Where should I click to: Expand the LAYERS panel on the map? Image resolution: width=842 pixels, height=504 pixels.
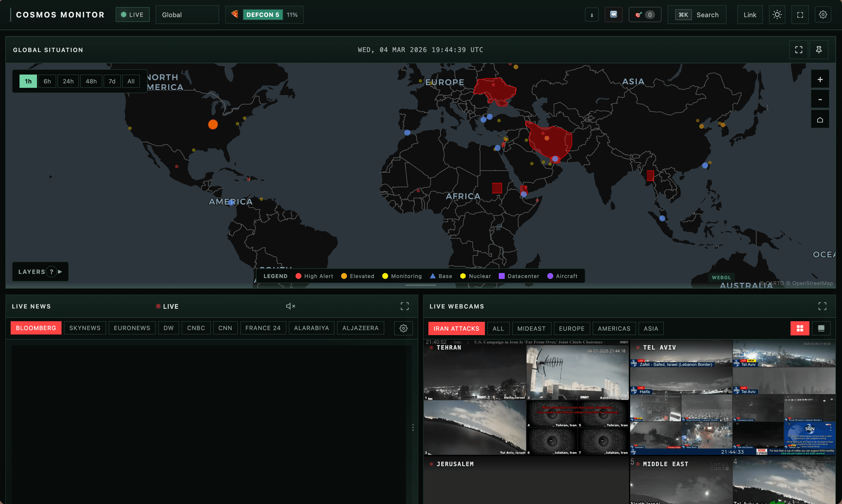click(x=40, y=271)
